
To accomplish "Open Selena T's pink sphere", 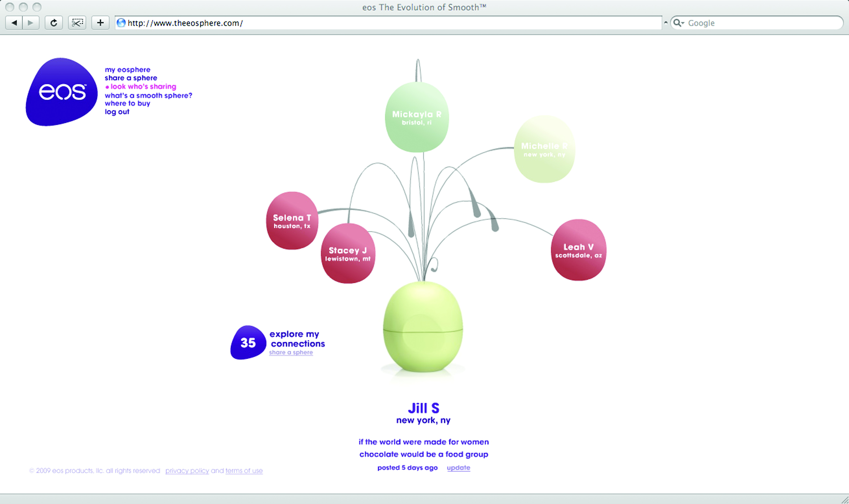I will (292, 221).
